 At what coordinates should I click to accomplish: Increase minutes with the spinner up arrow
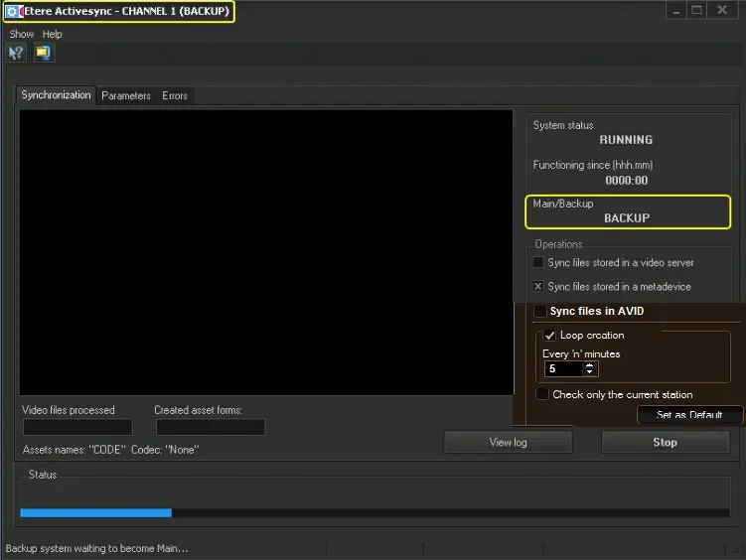click(x=590, y=364)
